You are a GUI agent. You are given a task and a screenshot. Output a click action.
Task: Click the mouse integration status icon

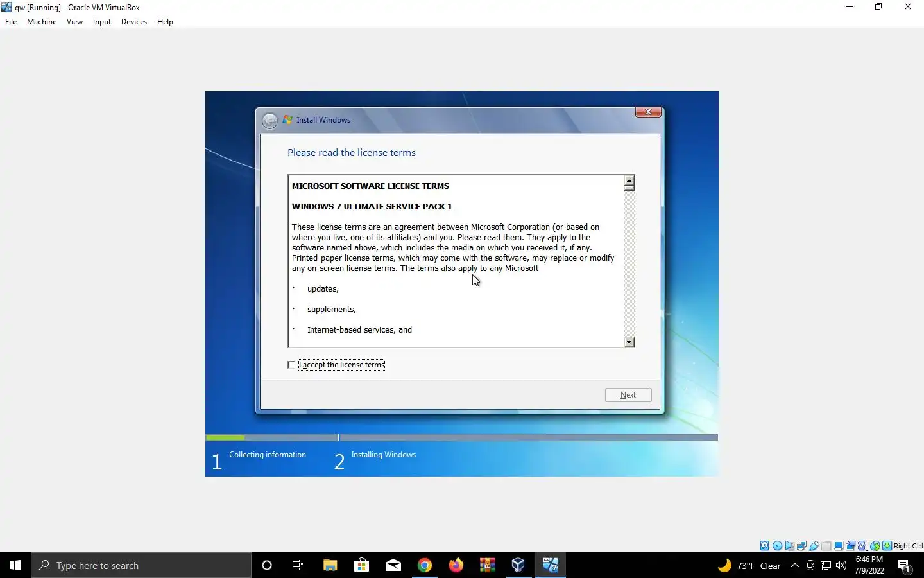coord(875,546)
